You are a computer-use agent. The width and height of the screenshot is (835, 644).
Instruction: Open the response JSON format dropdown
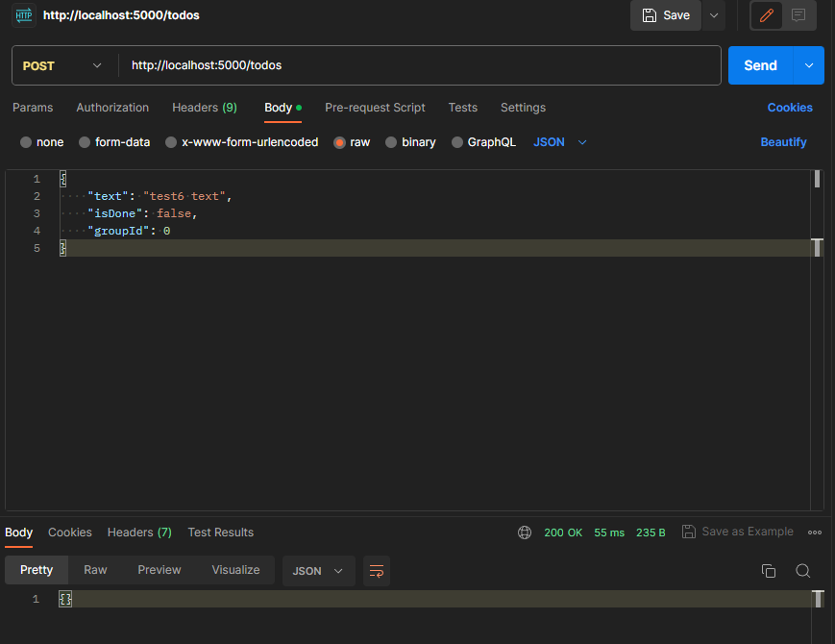(318, 571)
